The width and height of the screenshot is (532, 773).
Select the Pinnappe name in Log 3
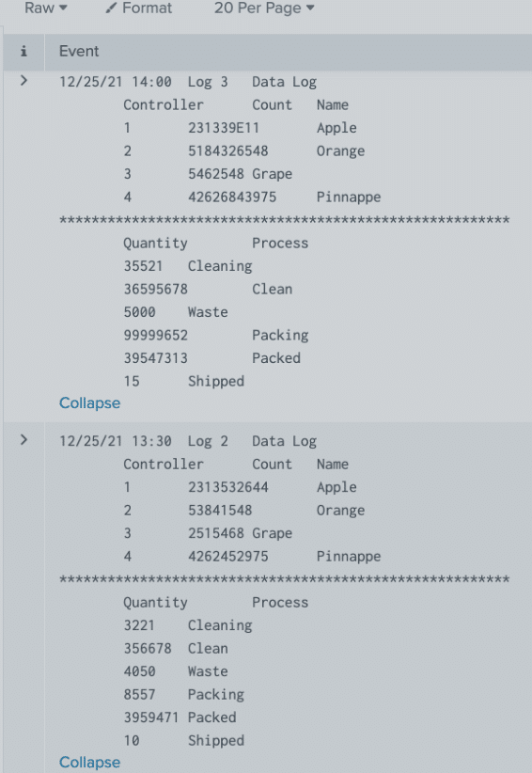[x=349, y=197]
